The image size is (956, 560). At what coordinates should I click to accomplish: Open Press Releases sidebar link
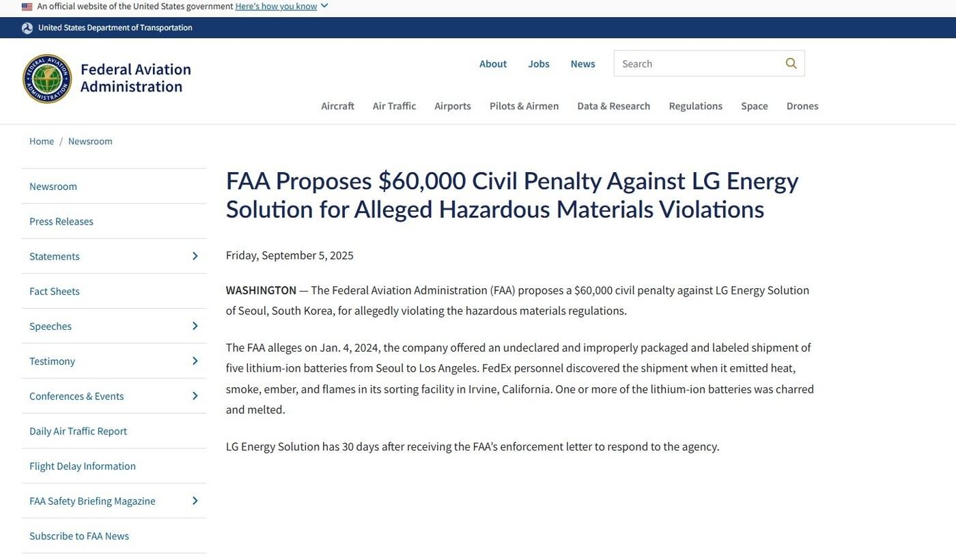pyautogui.click(x=61, y=221)
